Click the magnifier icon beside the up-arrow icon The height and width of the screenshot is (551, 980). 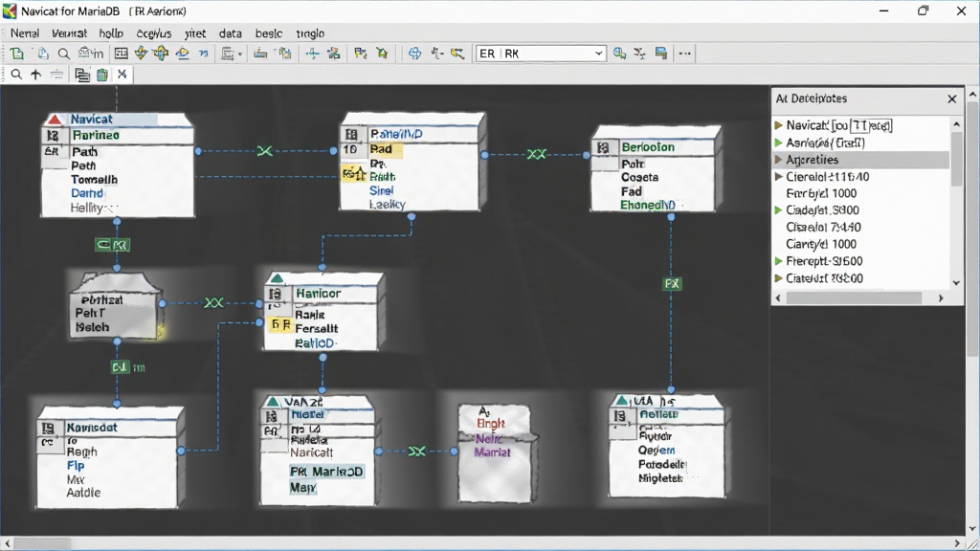(16, 75)
